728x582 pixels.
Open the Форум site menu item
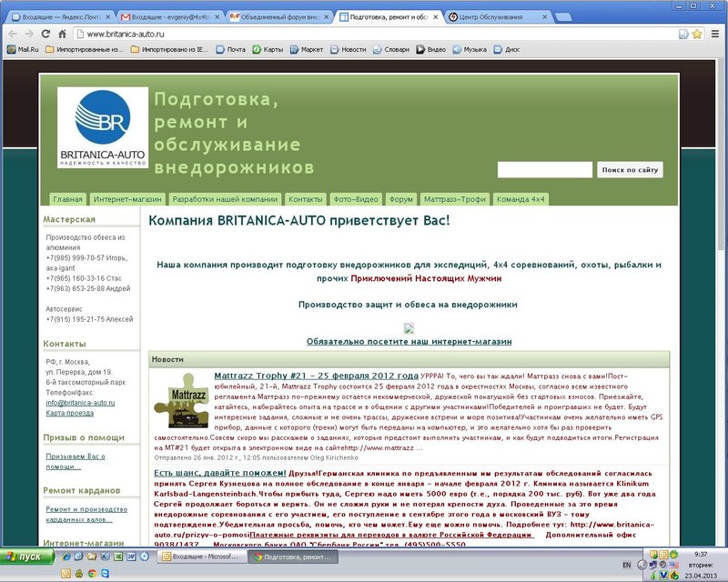point(401,199)
